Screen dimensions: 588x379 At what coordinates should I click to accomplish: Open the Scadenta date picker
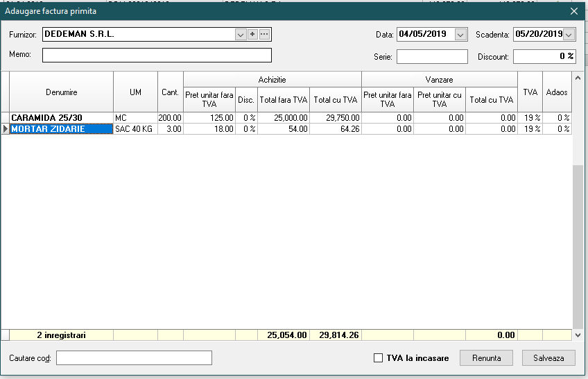click(569, 34)
